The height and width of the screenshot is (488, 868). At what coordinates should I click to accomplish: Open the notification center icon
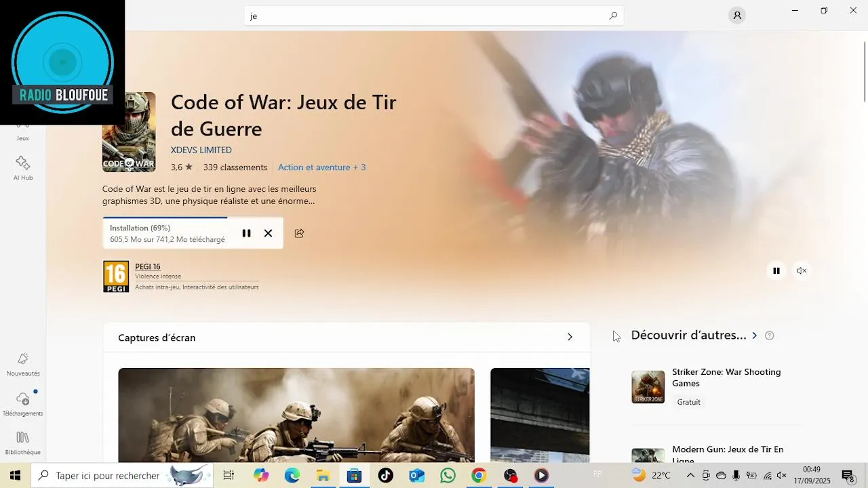point(848,476)
